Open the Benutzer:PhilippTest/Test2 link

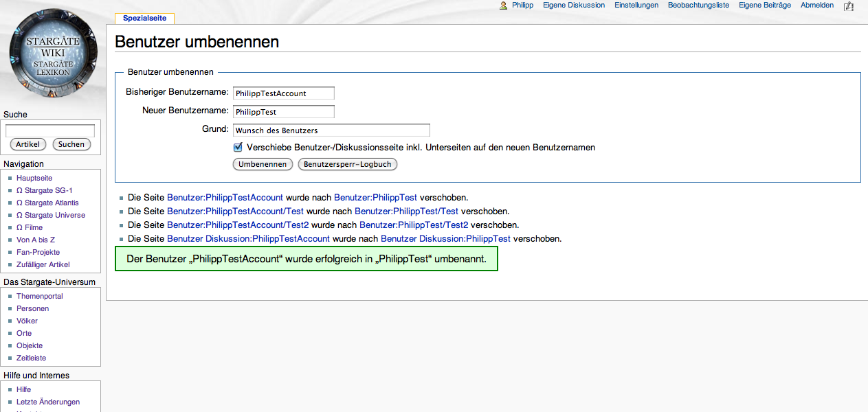point(414,225)
